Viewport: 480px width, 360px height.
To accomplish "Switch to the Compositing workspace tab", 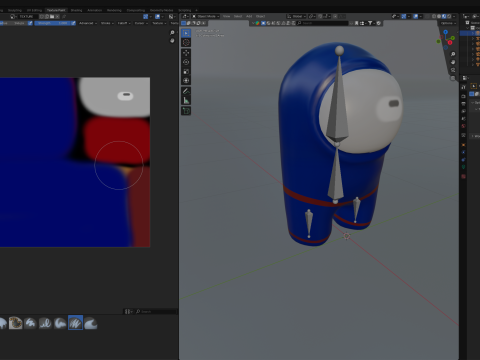I will click(136, 10).
